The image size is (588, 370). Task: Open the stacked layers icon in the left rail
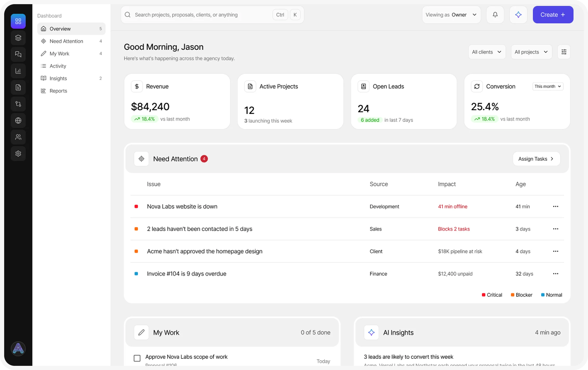point(18,38)
